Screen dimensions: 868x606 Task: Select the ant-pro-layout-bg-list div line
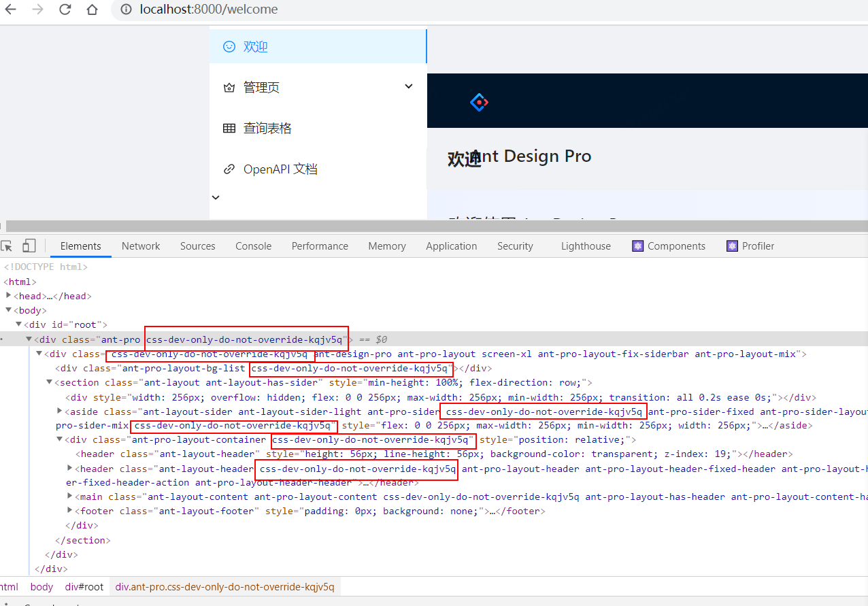(x=274, y=368)
